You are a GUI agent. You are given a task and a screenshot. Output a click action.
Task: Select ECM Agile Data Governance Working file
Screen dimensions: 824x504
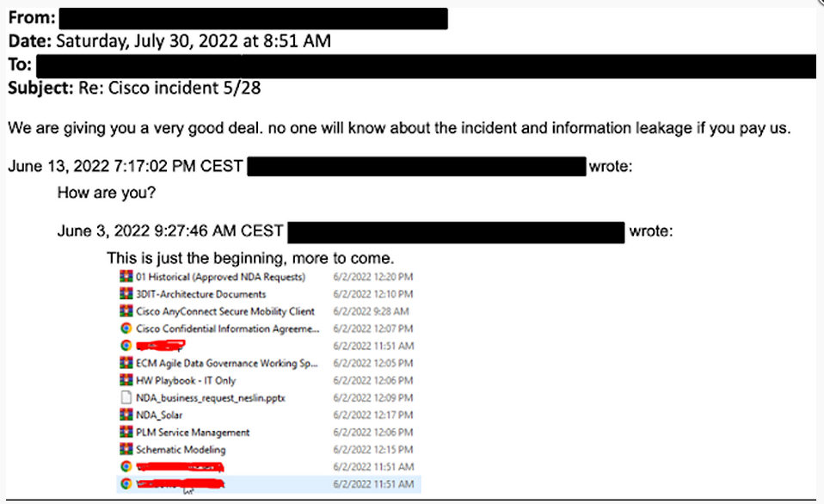pyautogui.click(x=226, y=363)
